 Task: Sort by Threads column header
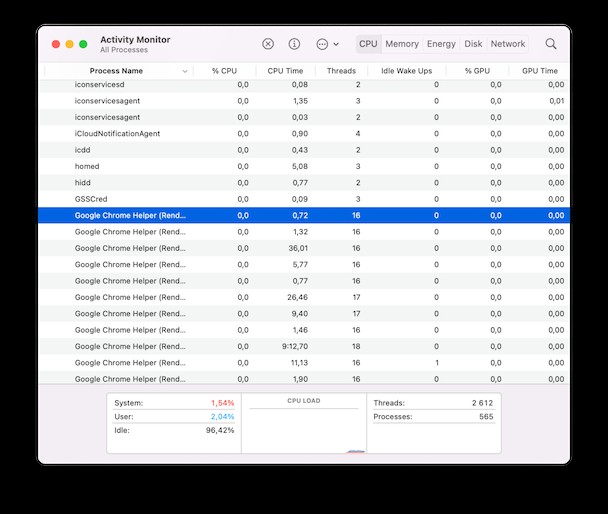341,71
